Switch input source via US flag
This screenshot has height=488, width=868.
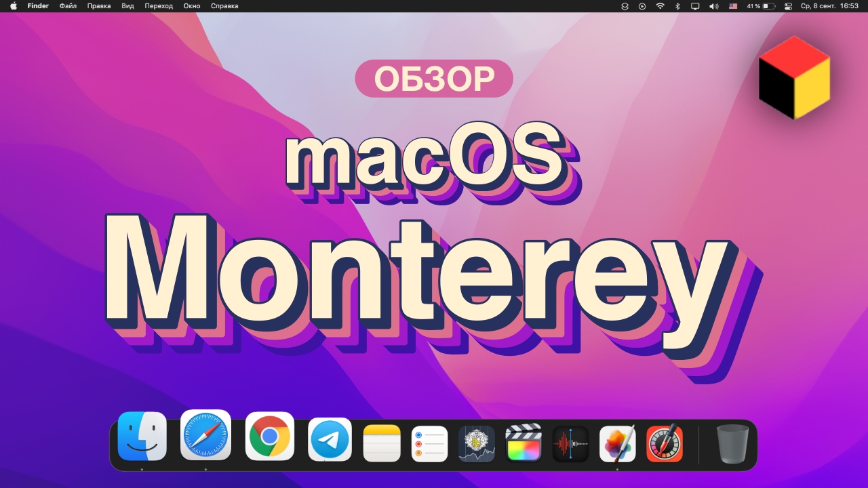point(733,6)
